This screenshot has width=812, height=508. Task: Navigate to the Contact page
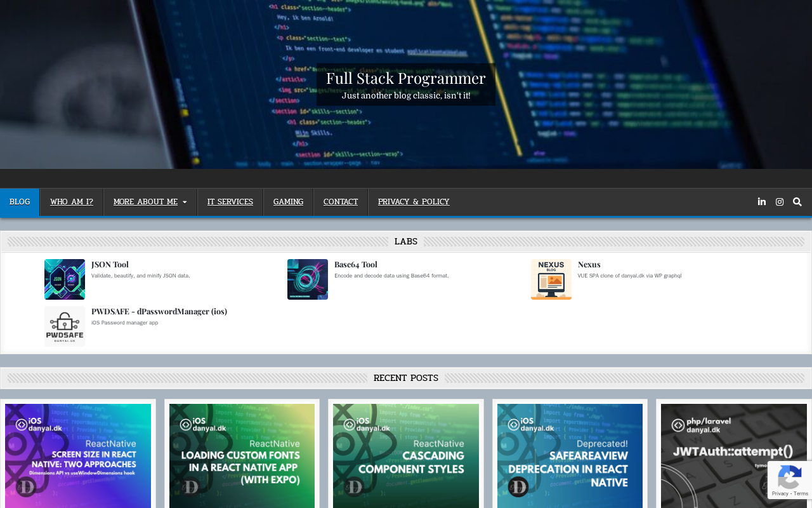(x=341, y=202)
